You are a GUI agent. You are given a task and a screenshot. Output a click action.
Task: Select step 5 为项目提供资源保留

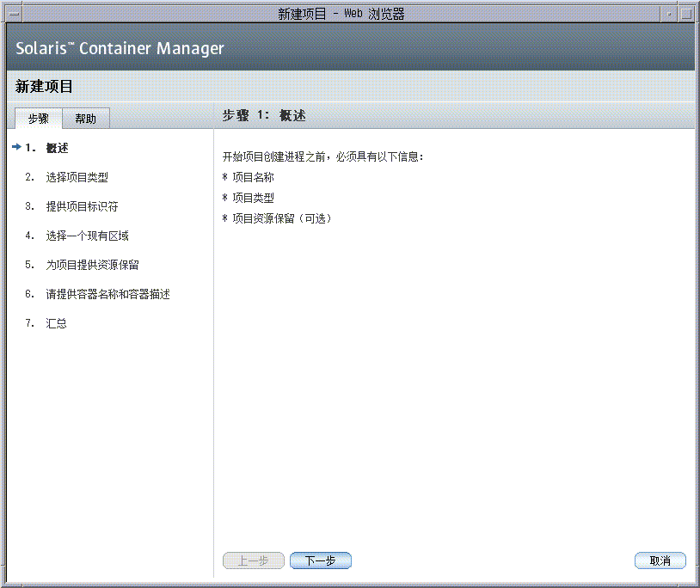(92, 265)
